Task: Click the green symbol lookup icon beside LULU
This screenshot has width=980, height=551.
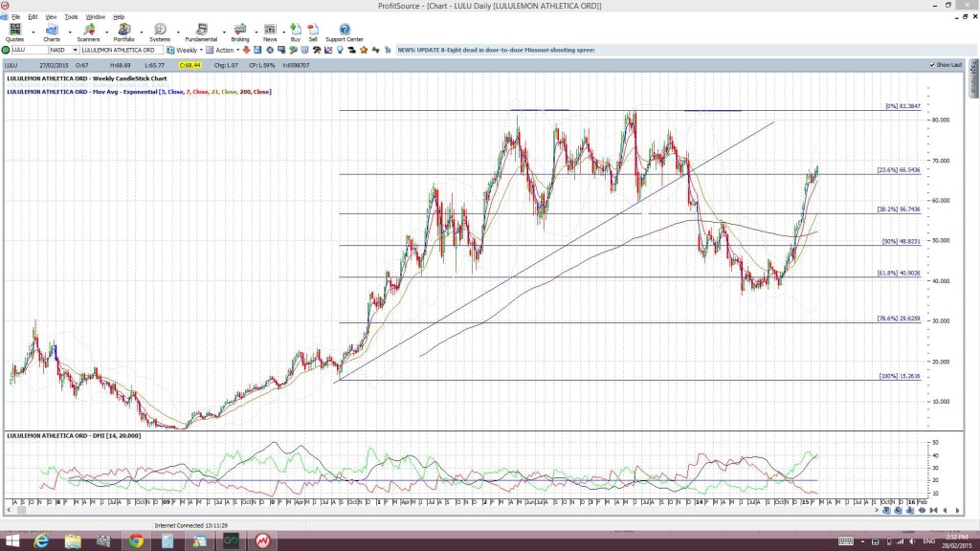Action: [x=6, y=50]
